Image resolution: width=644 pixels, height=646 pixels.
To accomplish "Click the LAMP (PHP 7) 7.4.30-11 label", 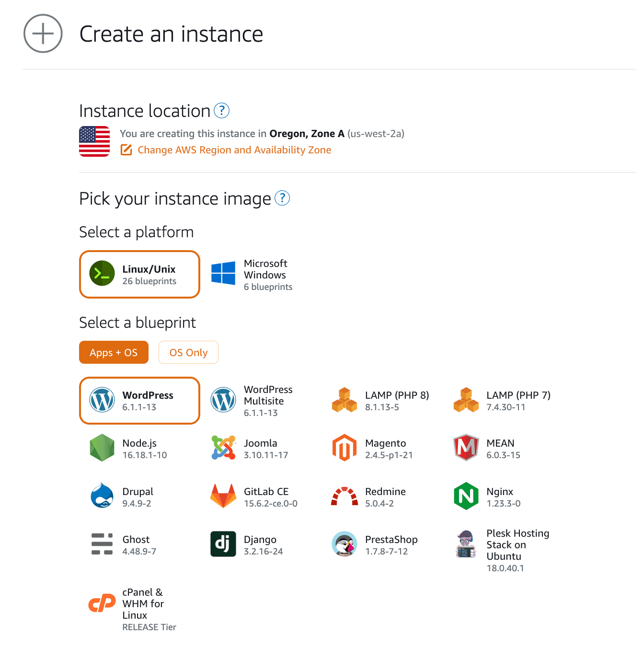I will [x=518, y=401].
